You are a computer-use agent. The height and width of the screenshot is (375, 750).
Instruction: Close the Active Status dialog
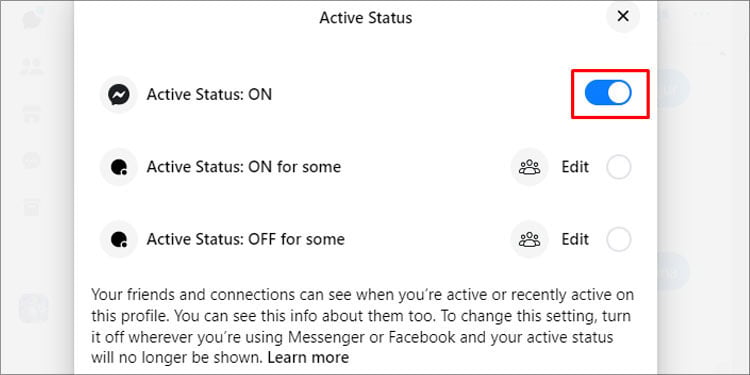coord(623,17)
